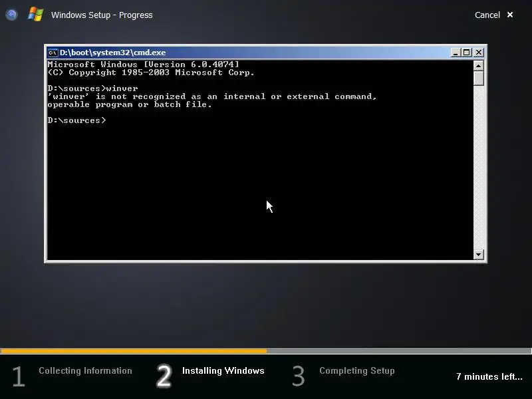Minimize the cmd.exe window

coord(456,53)
